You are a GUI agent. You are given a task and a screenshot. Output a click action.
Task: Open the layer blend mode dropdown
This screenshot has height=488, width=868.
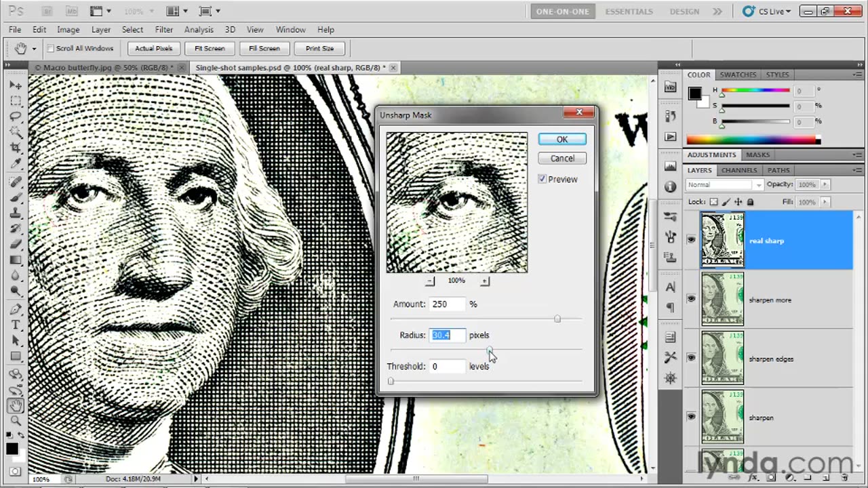[725, 184]
